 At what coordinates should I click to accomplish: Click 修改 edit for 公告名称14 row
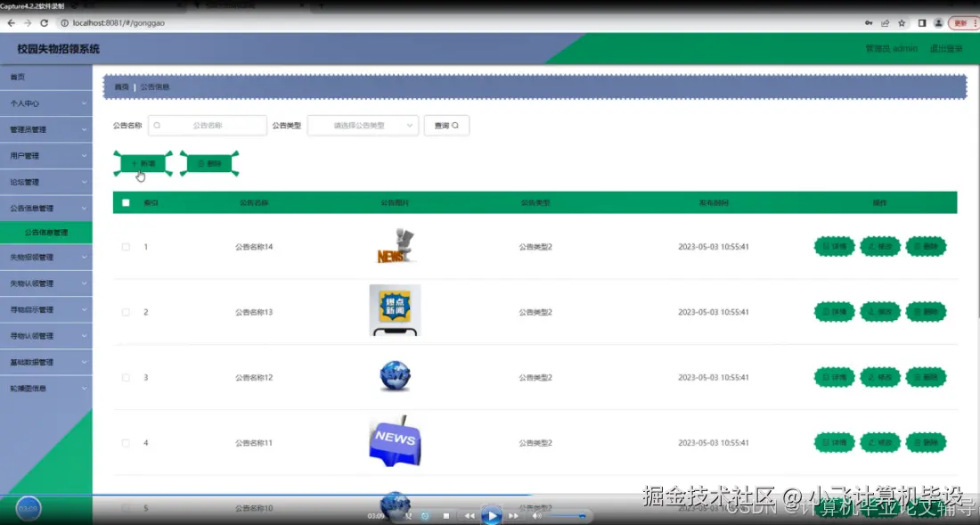coord(880,246)
